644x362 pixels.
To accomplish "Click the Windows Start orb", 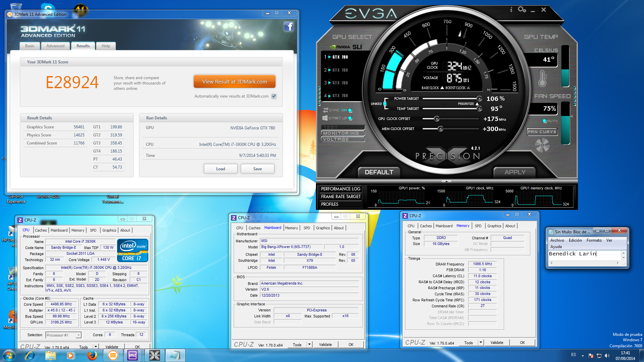I will coord(9,355).
